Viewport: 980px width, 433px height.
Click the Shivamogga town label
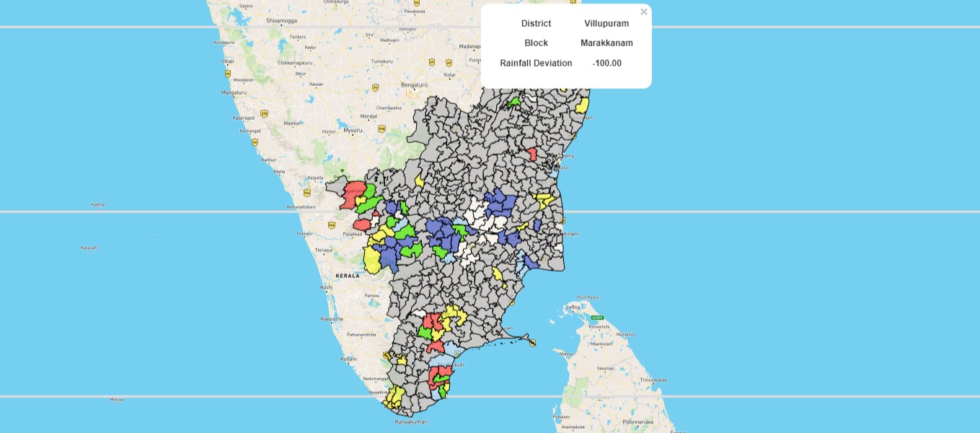(281, 21)
